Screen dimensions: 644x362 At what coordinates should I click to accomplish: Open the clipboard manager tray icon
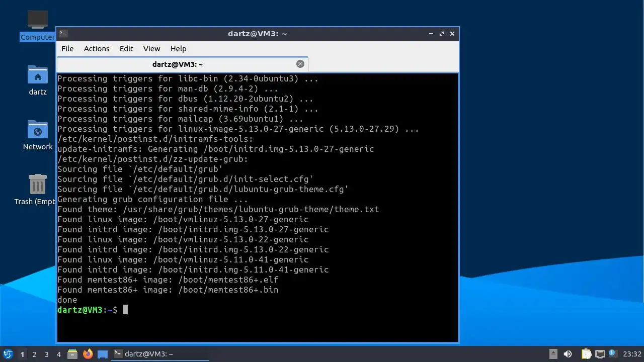pyautogui.click(x=586, y=354)
